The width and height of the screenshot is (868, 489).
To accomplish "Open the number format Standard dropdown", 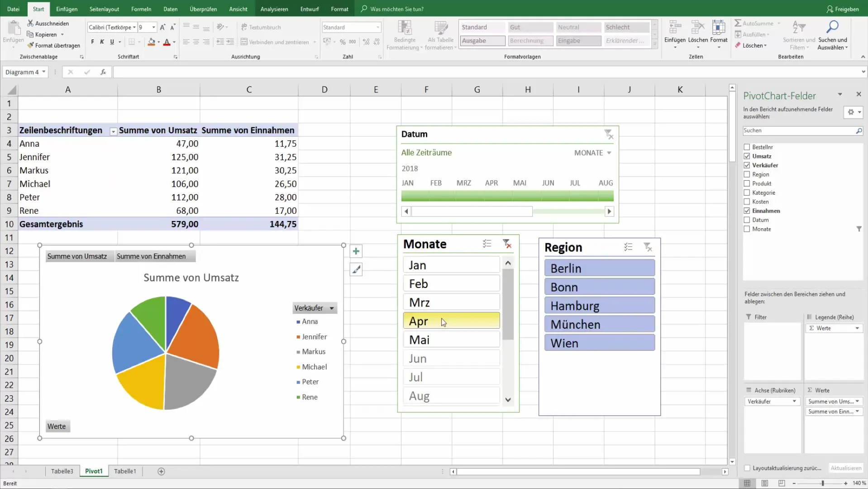I will (x=378, y=27).
